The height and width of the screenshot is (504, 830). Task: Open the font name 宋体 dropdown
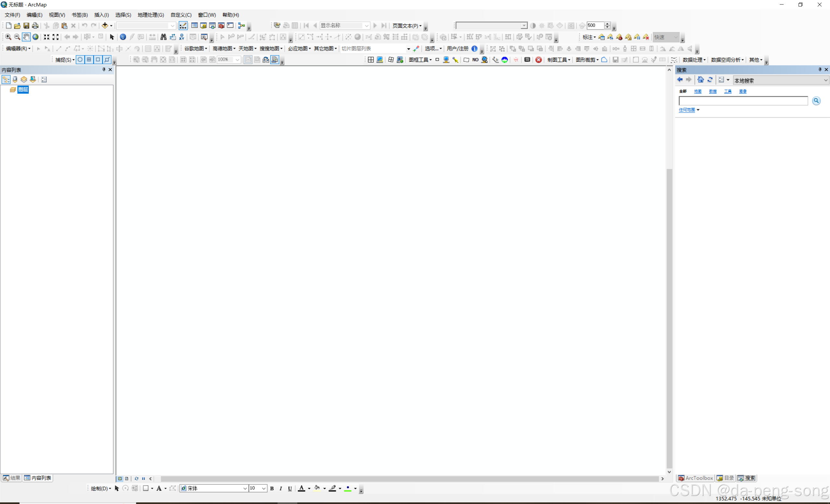245,488
